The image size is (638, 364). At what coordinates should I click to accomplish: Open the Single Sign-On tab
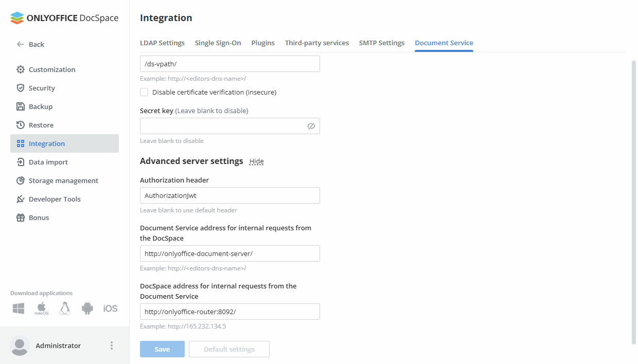(x=218, y=43)
